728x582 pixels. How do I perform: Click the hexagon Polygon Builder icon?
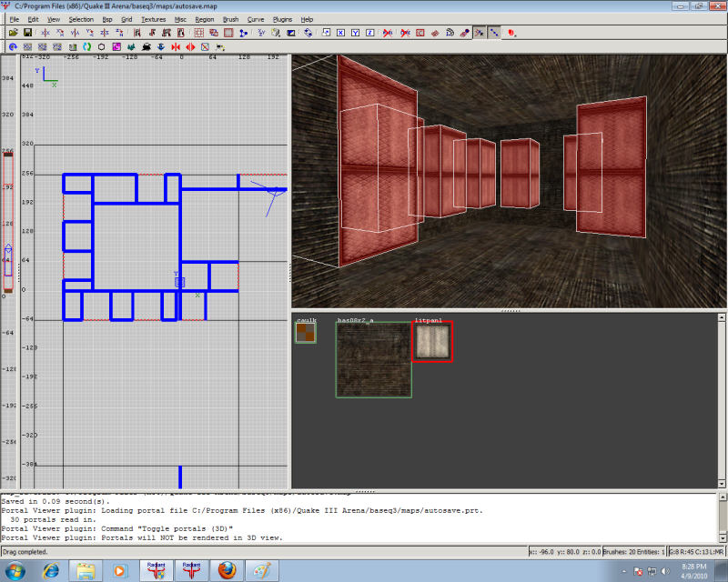[x=101, y=47]
